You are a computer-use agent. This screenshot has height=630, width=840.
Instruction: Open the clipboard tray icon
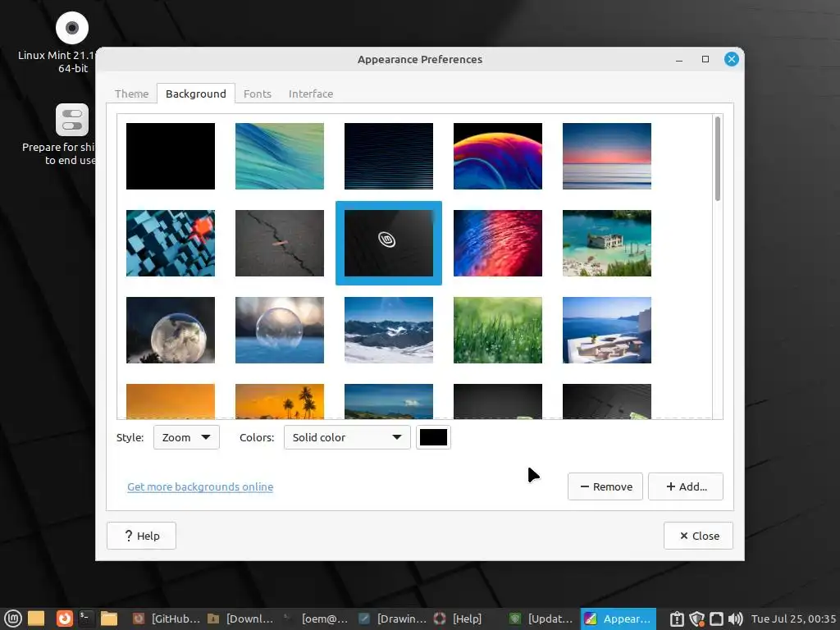click(677, 619)
